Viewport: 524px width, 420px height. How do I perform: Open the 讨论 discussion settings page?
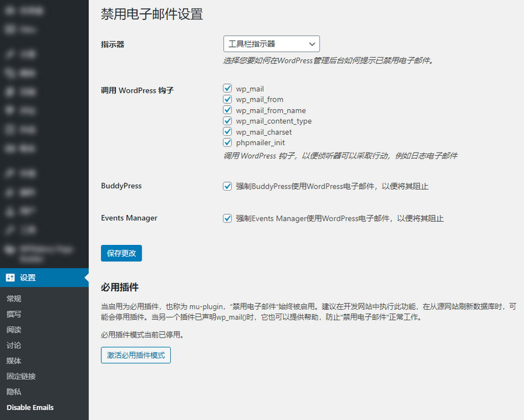point(14,346)
